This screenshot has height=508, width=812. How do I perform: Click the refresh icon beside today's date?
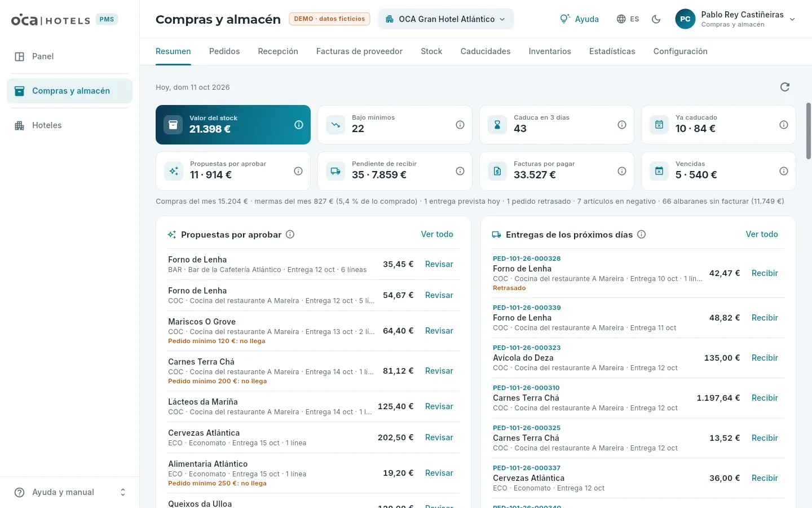[x=784, y=87]
